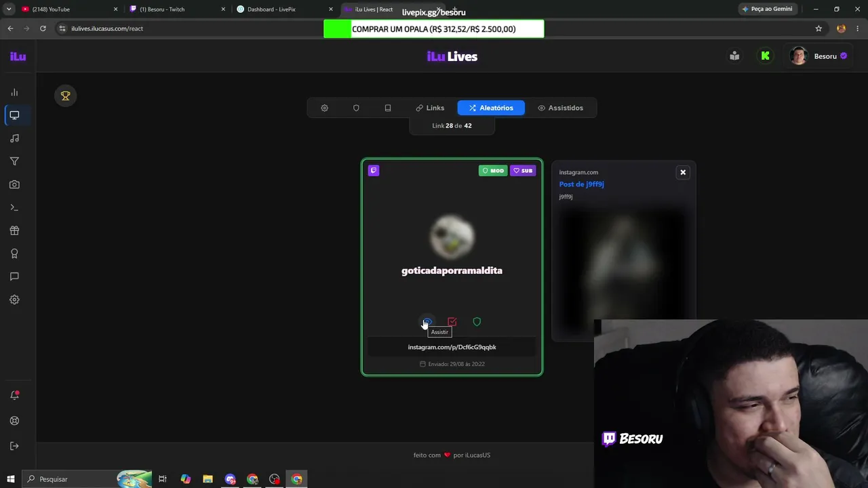Click the blurred avatar of goticadaporramaldita

[x=452, y=237]
